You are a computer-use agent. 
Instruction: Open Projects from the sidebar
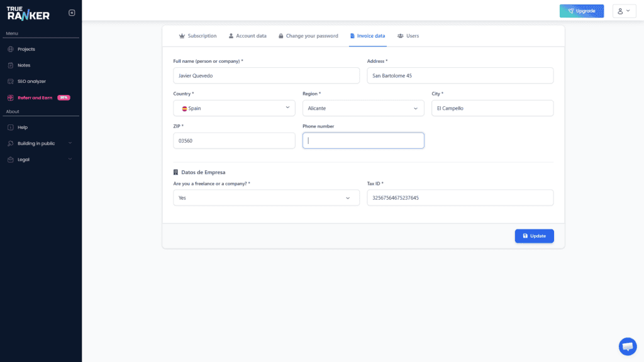click(x=26, y=49)
